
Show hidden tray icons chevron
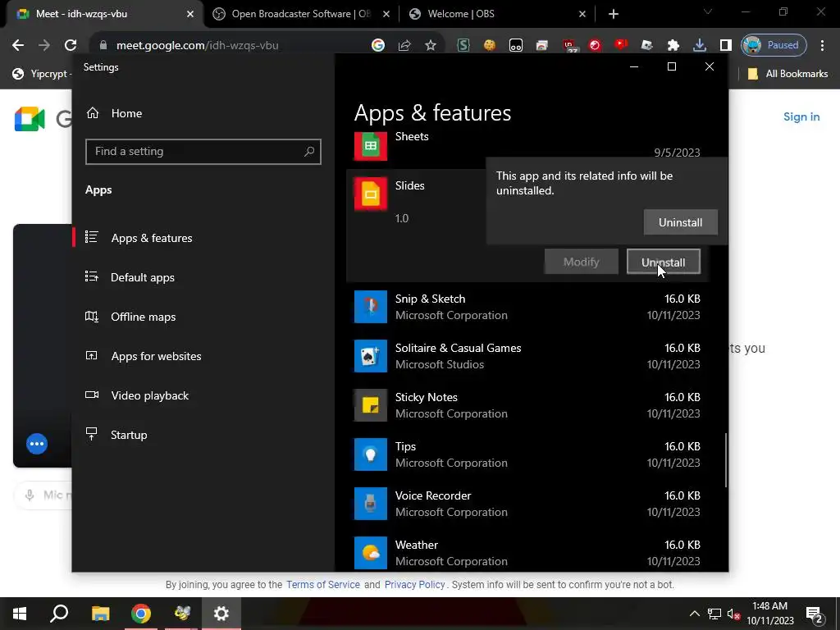coord(694,614)
